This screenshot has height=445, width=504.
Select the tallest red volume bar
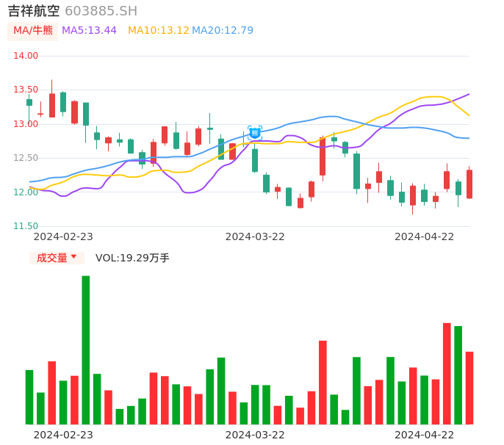click(447, 373)
